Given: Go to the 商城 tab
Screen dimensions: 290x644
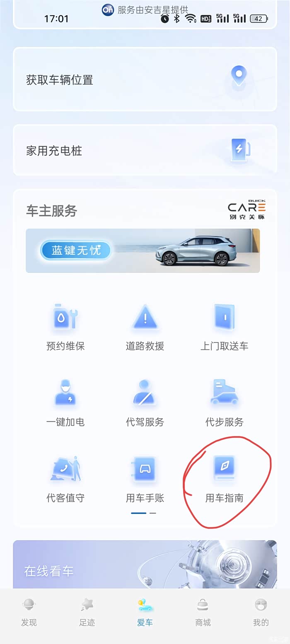Looking at the screenshot, I should point(203,613).
